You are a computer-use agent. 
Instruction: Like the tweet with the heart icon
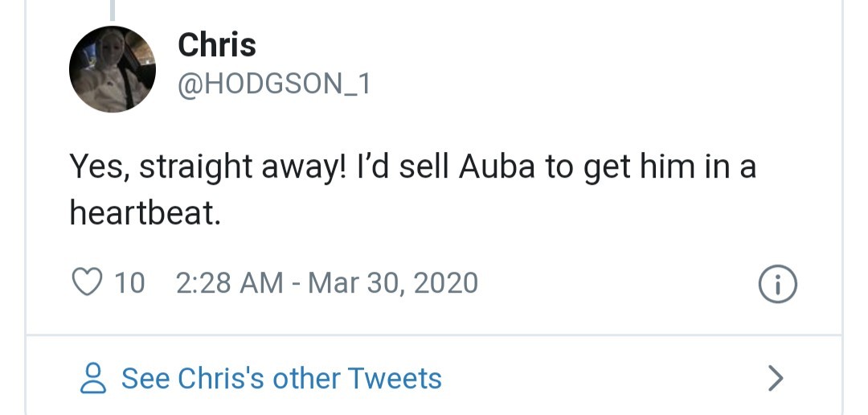pyautogui.click(x=88, y=282)
